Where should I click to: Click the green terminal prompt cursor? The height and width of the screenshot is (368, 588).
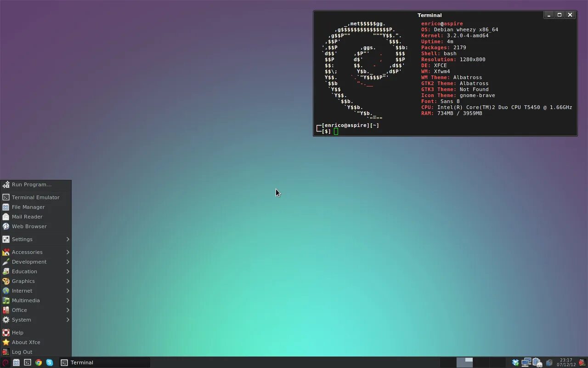click(336, 131)
